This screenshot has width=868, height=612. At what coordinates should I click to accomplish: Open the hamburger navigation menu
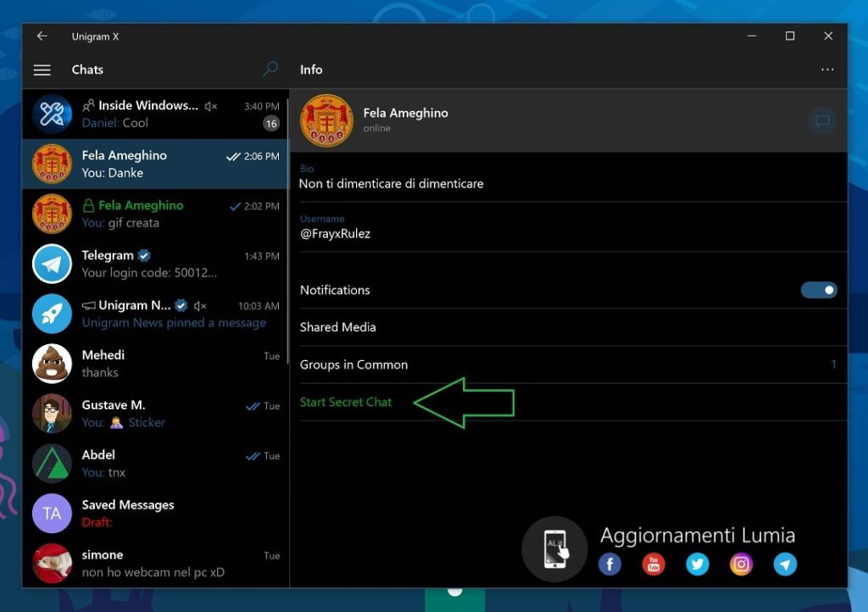42,70
